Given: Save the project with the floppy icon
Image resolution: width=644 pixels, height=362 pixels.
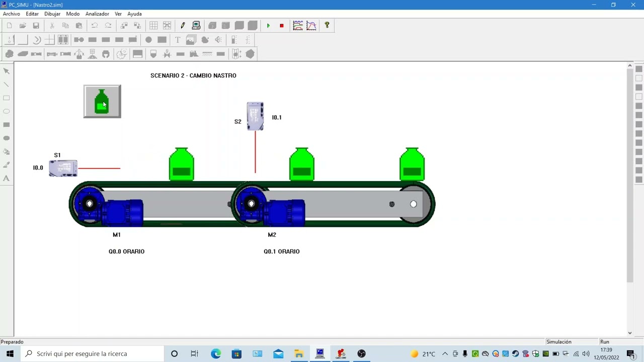Looking at the screenshot, I should pos(36,26).
